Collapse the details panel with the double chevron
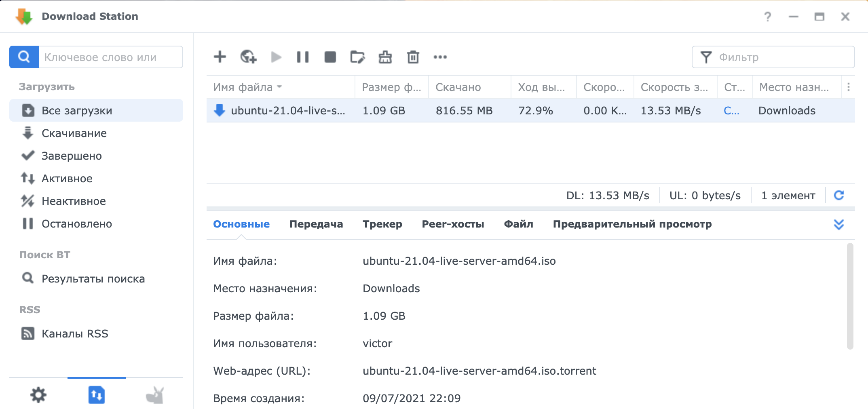Image resolution: width=868 pixels, height=409 pixels. [x=838, y=224]
